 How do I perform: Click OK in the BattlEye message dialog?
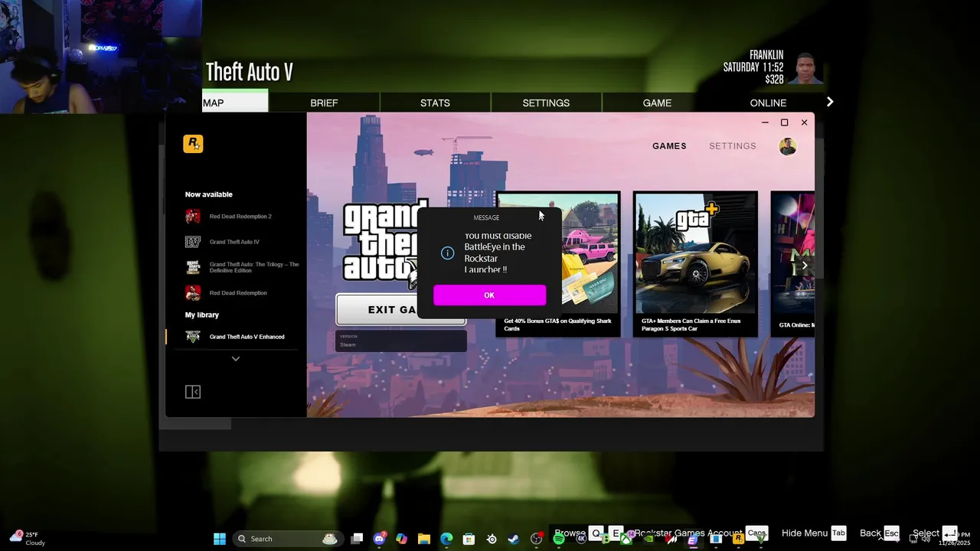click(489, 295)
